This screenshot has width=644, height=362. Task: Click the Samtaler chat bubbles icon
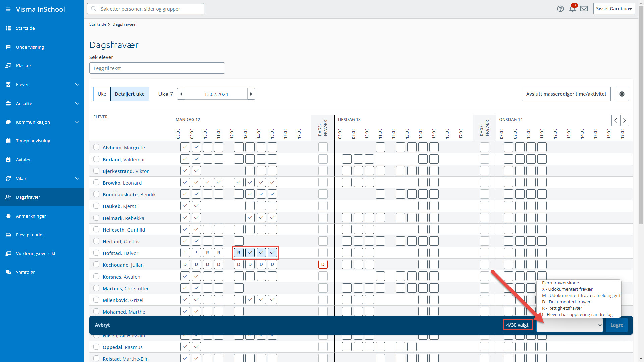pos(8,272)
